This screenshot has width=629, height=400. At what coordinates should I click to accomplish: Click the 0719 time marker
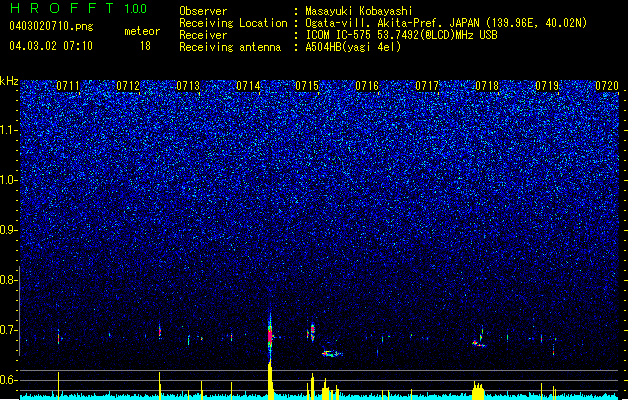click(x=547, y=86)
